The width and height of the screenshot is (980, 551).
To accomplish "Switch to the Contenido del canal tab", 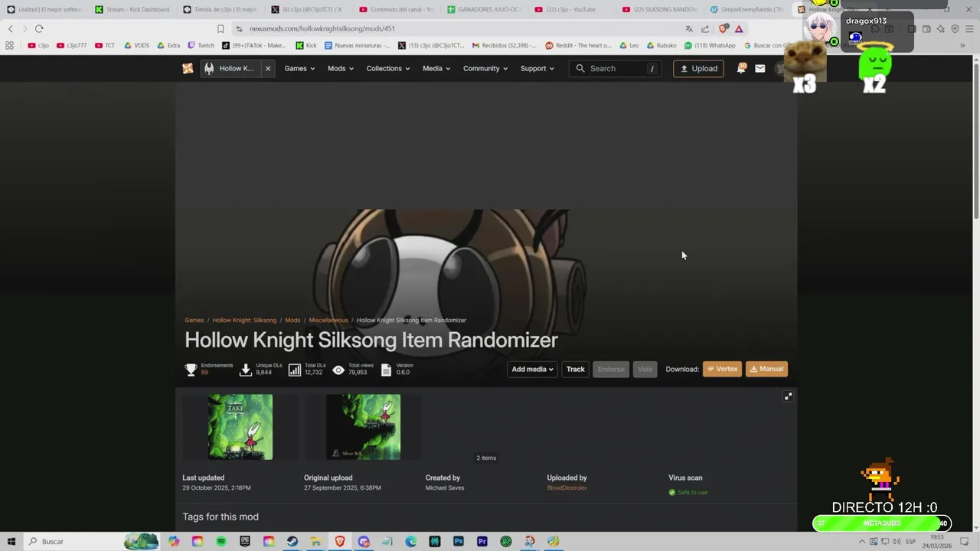I will point(395,9).
